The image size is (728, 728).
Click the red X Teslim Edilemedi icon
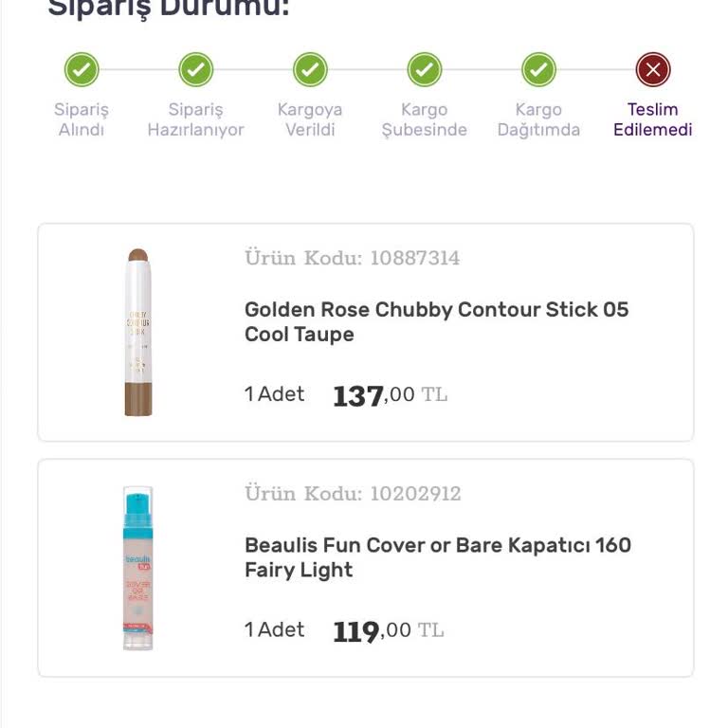653,69
